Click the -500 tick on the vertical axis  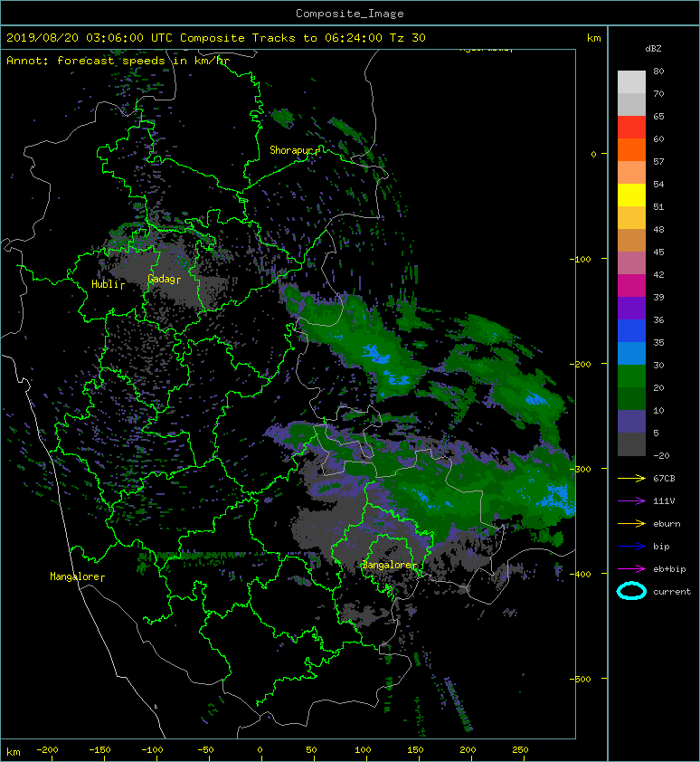tap(581, 679)
